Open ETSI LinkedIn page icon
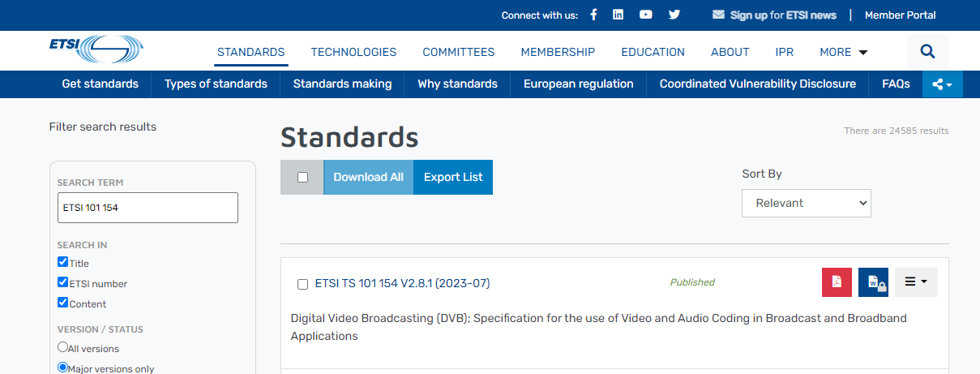This screenshot has width=980, height=374. click(x=618, y=15)
